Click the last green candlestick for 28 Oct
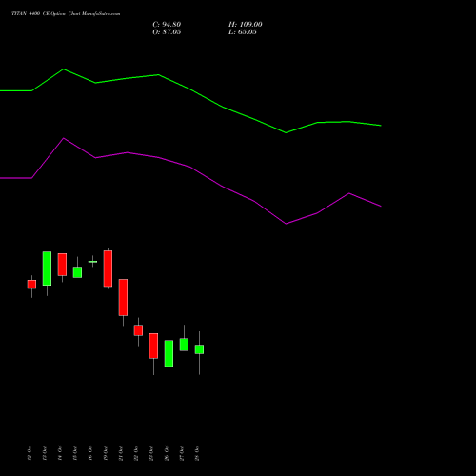Screen dimensions: 476x476 coord(199,349)
